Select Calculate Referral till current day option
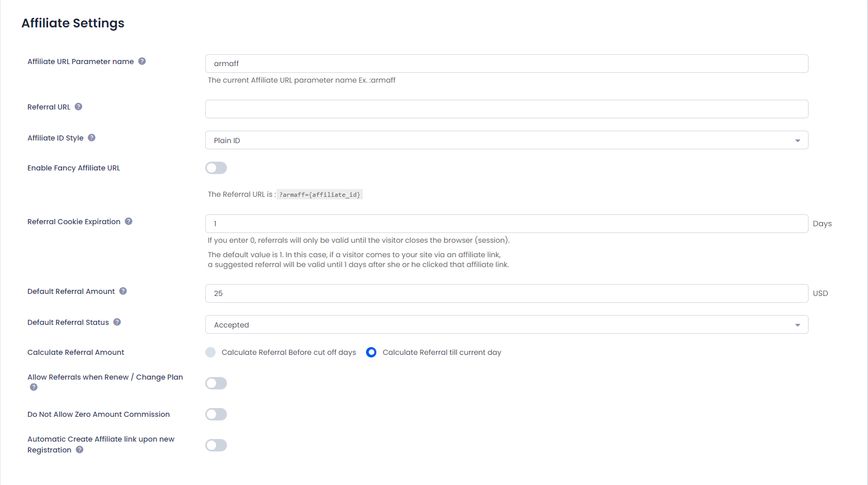Image resolution: width=868 pixels, height=485 pixels. pos(371,352)
